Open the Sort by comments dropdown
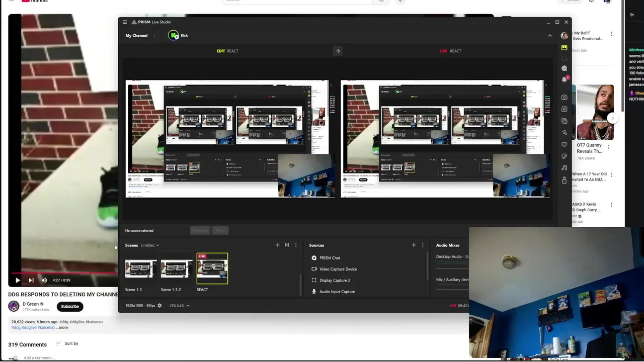The height and width of the screenshot is (362, 644). [67, 343]
